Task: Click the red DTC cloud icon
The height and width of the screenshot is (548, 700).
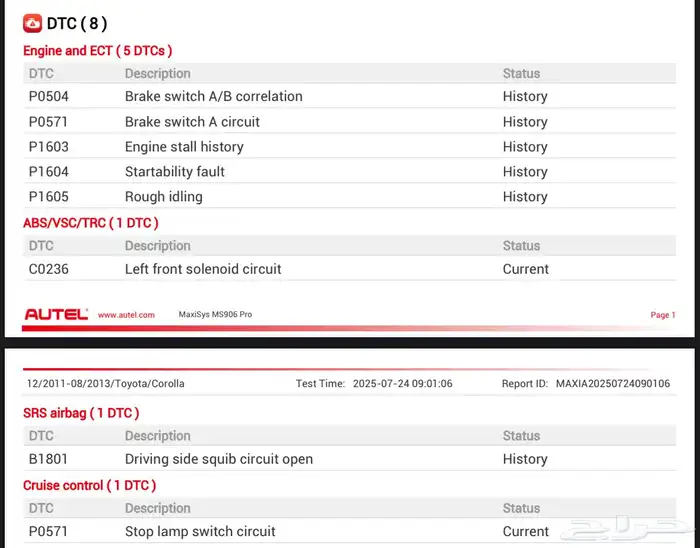Action: click(32, 23)
